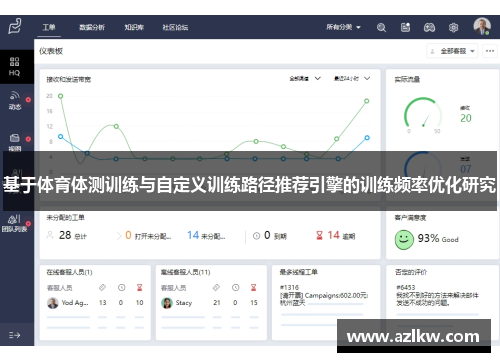The width and height of the screenshot is (500, 362).
Task: Open the user avatar menu
Action: (482, 26)
